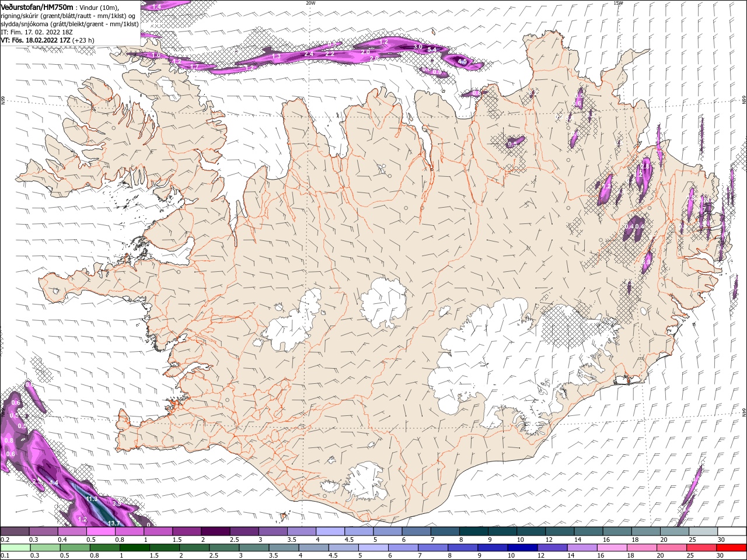Click the 'rigning/skúrir' legend description line
The height and width of the screenshot is (560, 747).
point(67,16)
